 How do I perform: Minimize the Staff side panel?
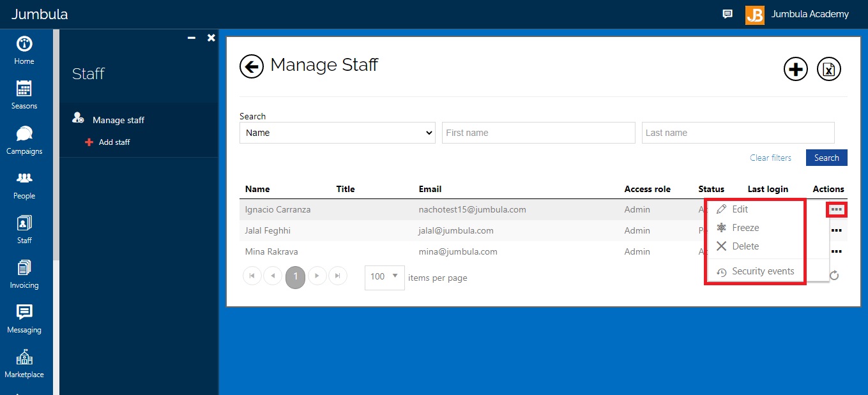tap(192, 38)
